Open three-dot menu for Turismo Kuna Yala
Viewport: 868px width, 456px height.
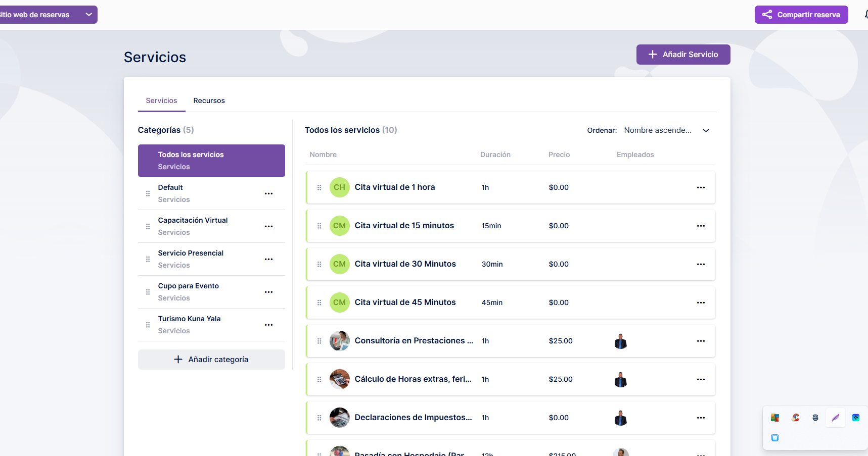pos(268,325)
